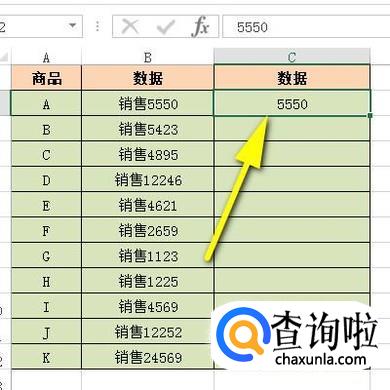The height and width of the screenshot is (390, 390).
Task: Click the formula bar input showing 5550
Action: point(306,27)
